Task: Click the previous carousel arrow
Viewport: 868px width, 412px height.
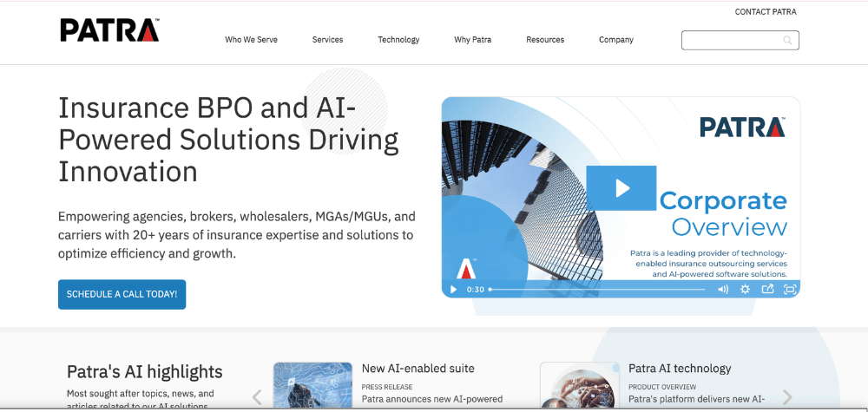Action: pos(257,397)
